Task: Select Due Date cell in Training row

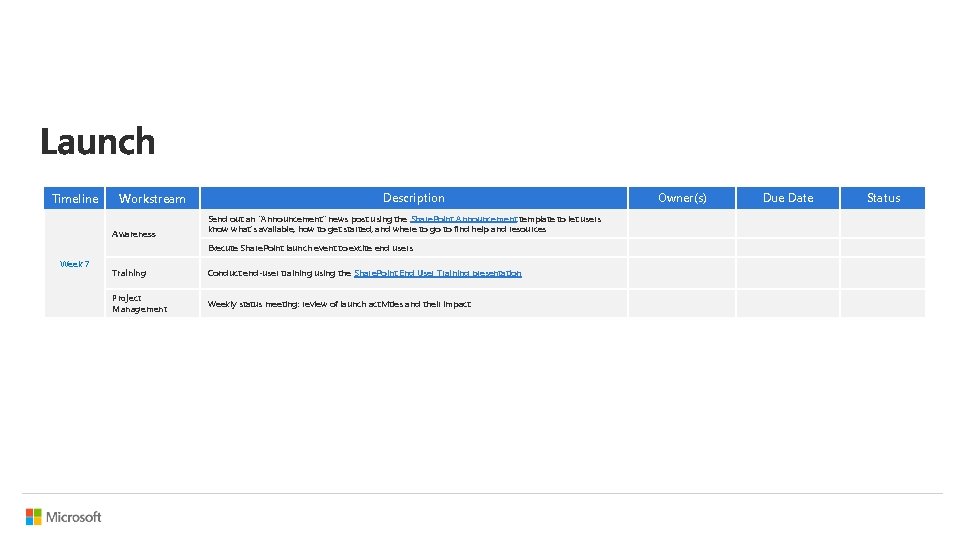Action: click(x=788, y=273)
